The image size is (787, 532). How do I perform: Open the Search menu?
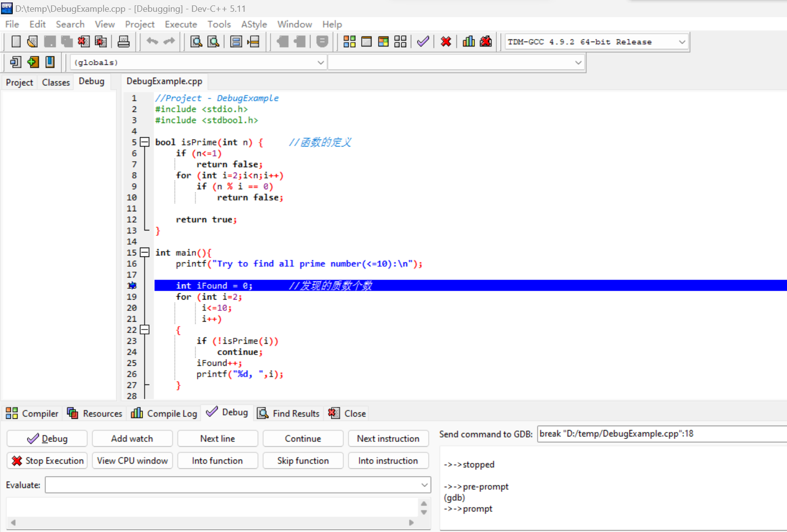70,24
